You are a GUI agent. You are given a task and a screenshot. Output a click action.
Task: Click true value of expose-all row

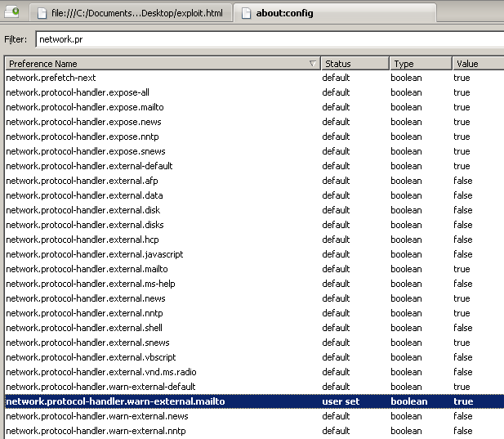pyautogui.click(x=462, y=92)
